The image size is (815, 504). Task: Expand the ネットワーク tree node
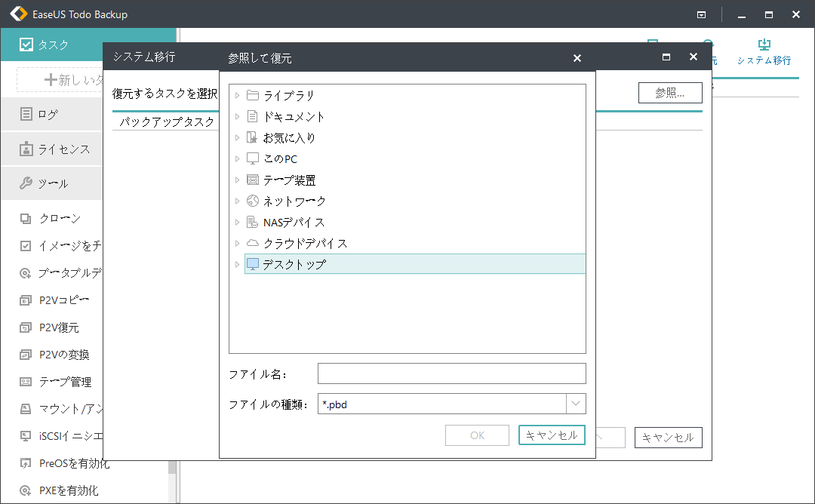pyautogui.click(x=237, y=201)
